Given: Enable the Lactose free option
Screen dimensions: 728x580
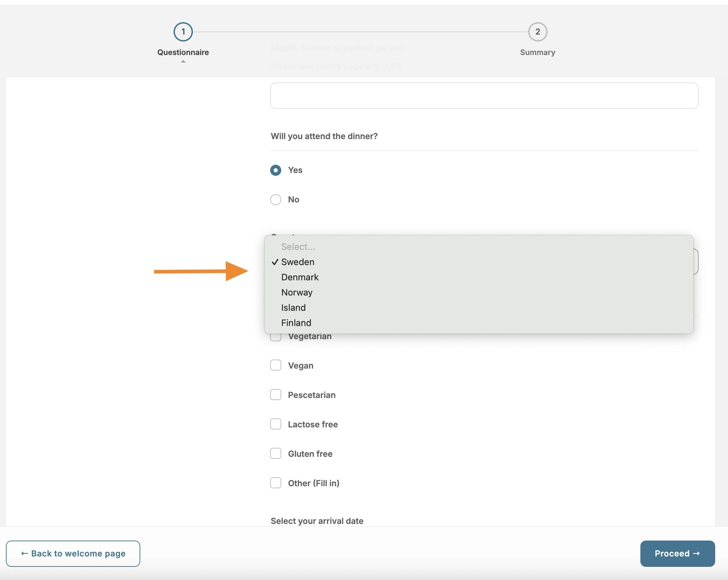Looking at the screenshot, I should pyautogui.click(x=276, y=424).
